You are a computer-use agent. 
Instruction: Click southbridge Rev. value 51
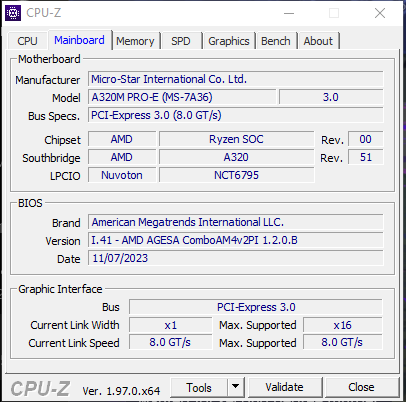[x=366, y=157]
